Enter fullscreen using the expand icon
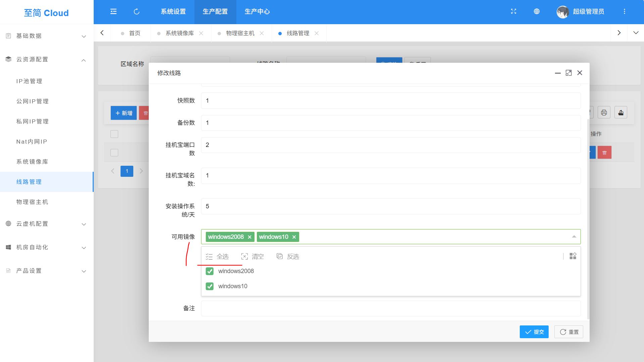This screenshot has width=644, height=362. tap(513, 11)
